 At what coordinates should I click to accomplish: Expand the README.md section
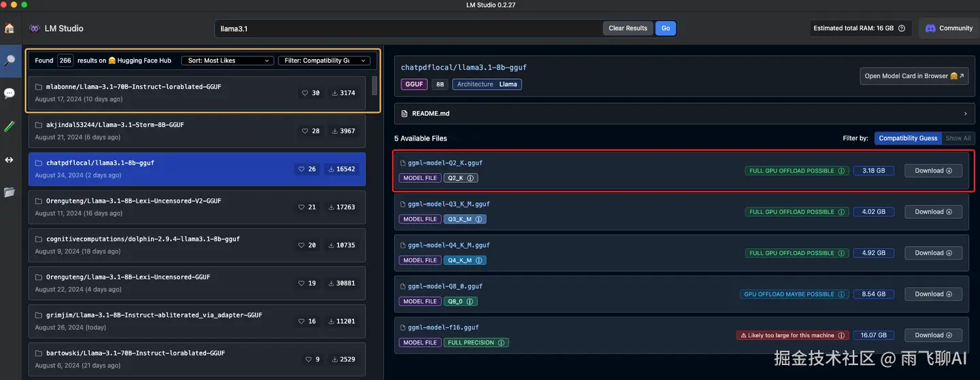coord(683,114)
